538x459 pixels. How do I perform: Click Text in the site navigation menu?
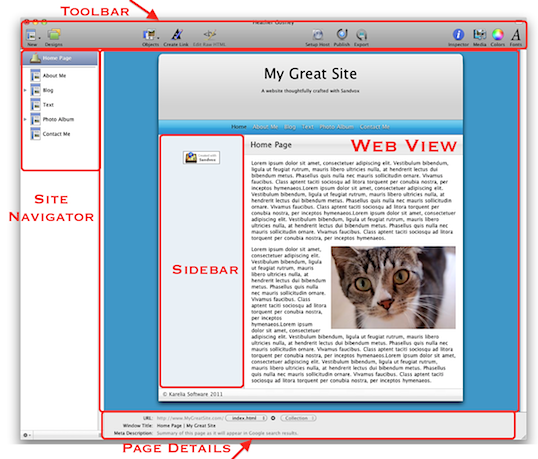point(308,127)
